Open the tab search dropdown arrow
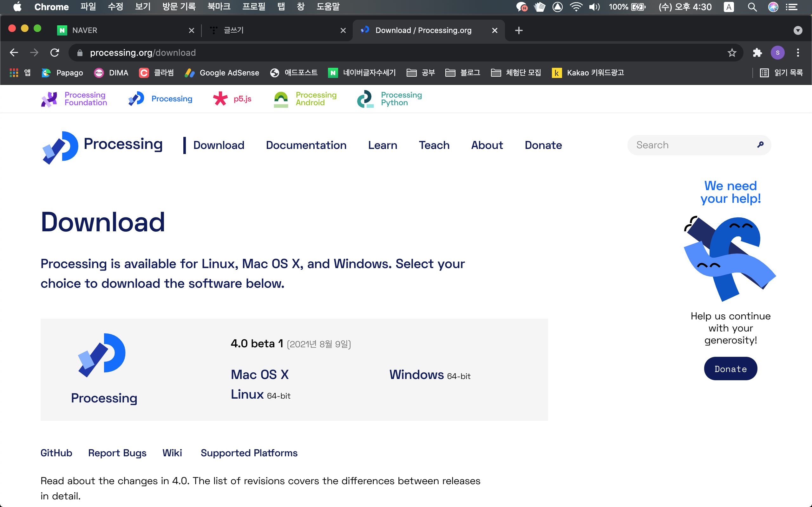Viewport: 812px width, 507px height. click(798, 30)
